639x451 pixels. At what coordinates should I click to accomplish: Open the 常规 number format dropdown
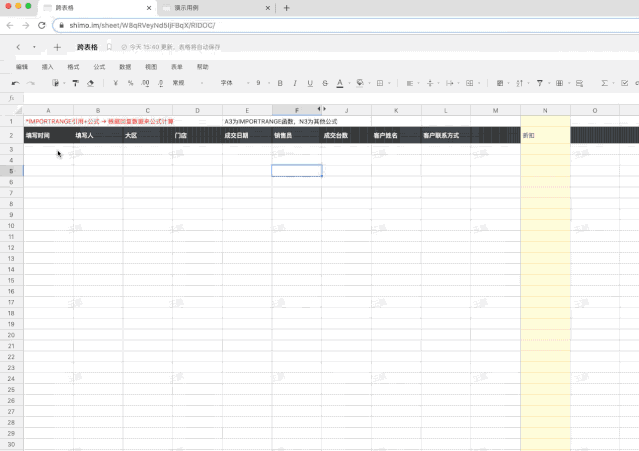[x=188, y=83]
